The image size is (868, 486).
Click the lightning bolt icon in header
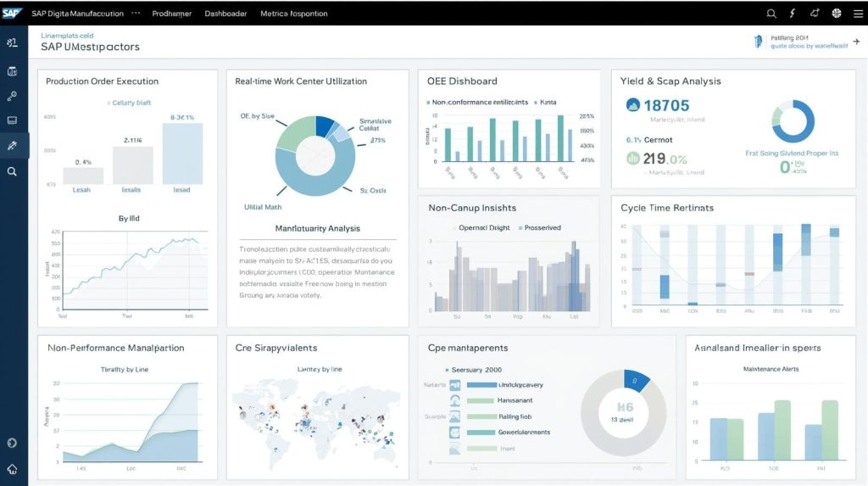point(793,14)
